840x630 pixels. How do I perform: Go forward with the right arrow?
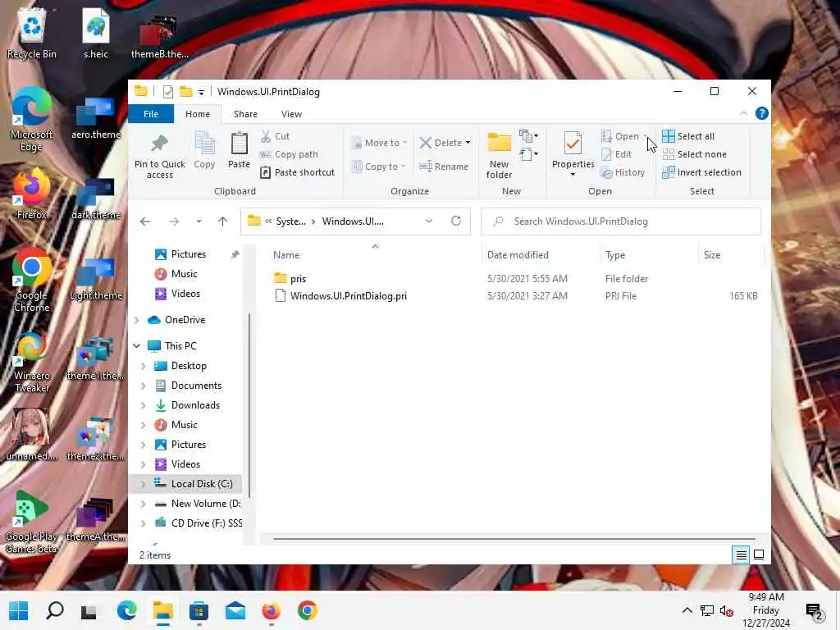pos(174,221)
